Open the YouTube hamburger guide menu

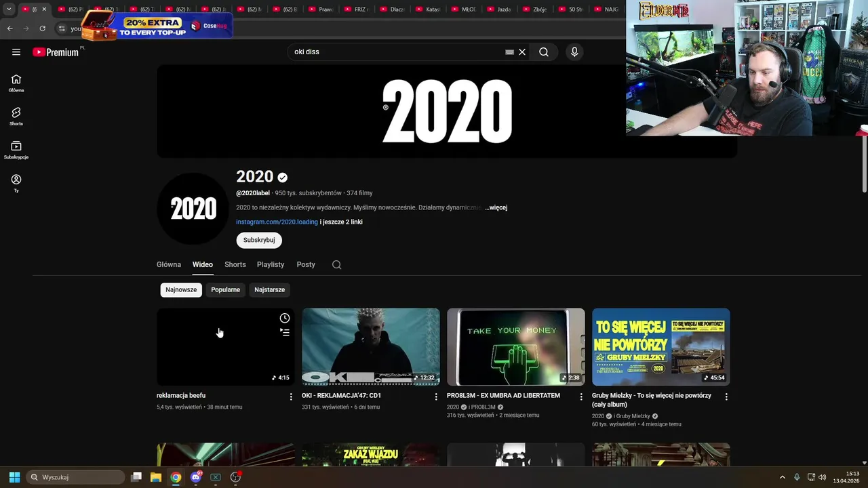pos(16,52)
